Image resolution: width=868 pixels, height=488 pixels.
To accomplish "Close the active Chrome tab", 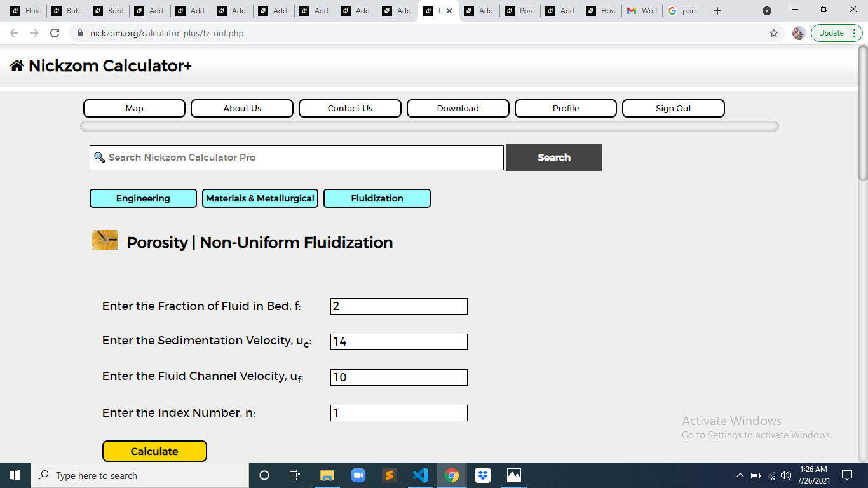I will (449, 11).
